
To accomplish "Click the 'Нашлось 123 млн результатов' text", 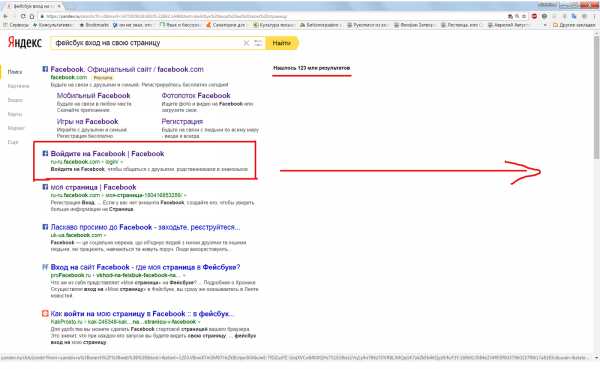I will [311, 68].
